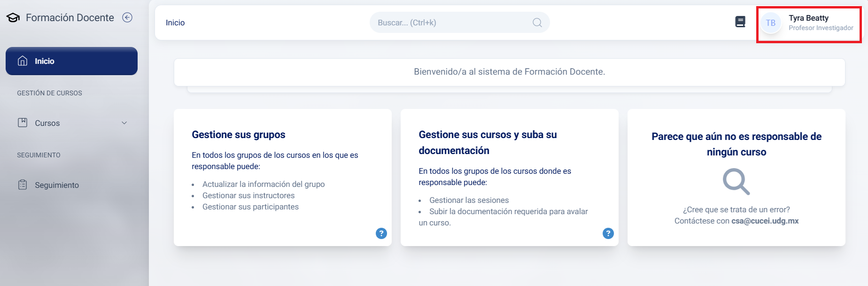Click the graduation cap logo icon
This screenshot has width=868, height=286.
13,18
